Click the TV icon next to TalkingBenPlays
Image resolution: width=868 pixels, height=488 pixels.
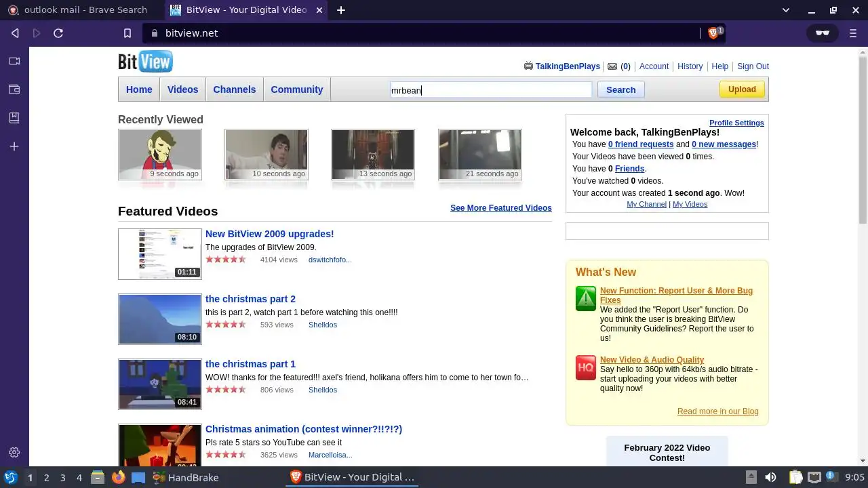[528, 66]
